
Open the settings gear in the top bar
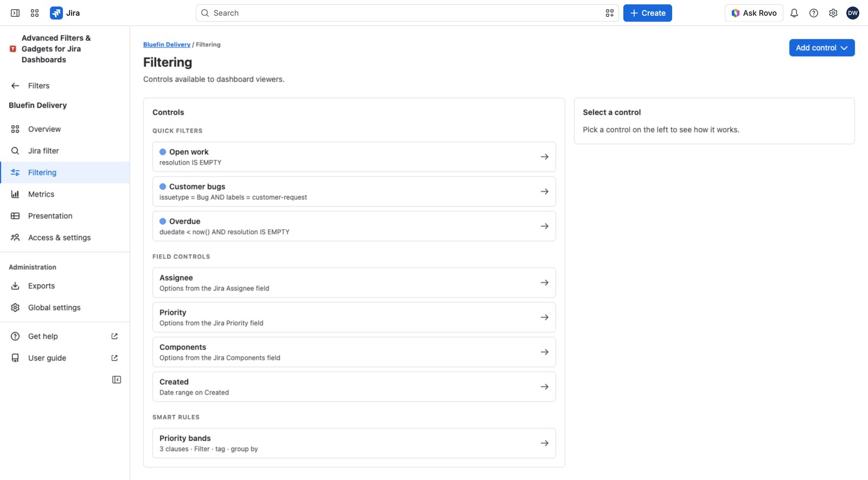tap(833, 13)
